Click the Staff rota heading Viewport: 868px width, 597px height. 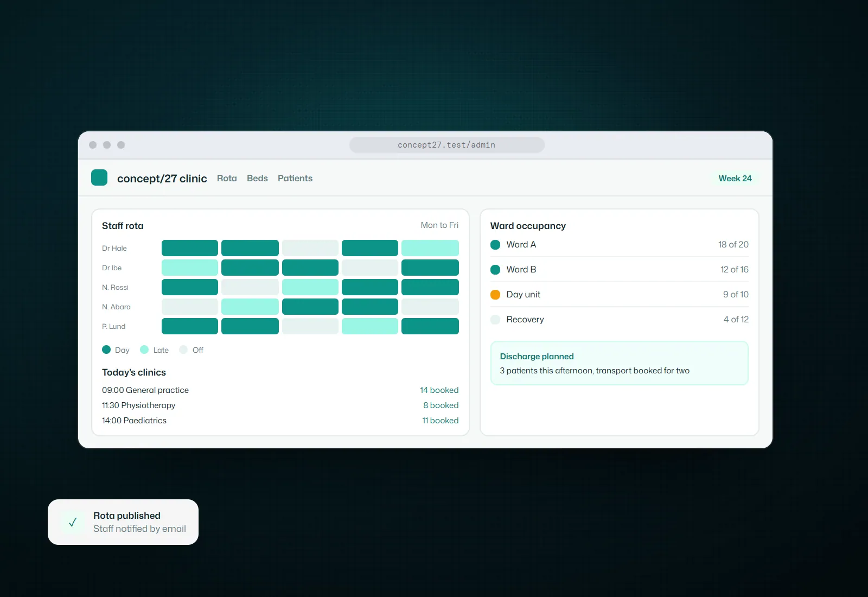[x=123, y=226]
